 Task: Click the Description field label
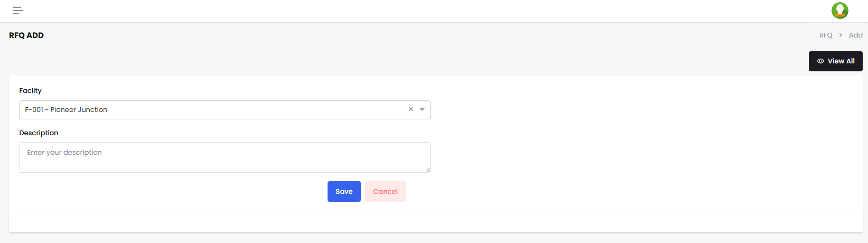(x=39, y=133)
